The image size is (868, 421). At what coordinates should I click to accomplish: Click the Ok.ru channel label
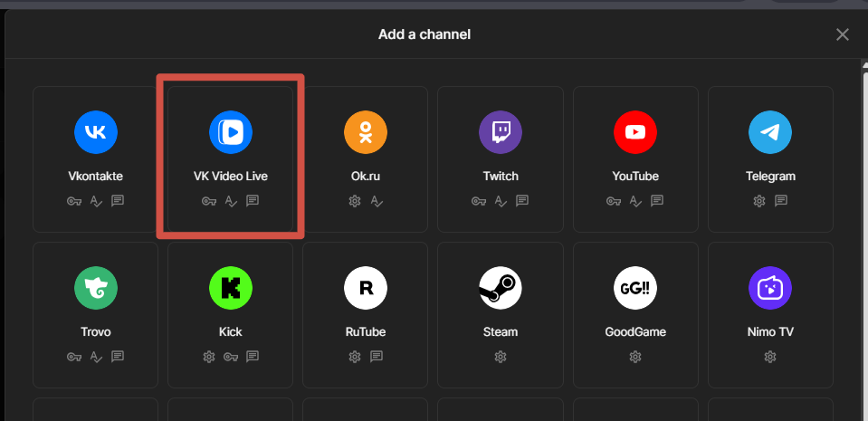[366, 177]
